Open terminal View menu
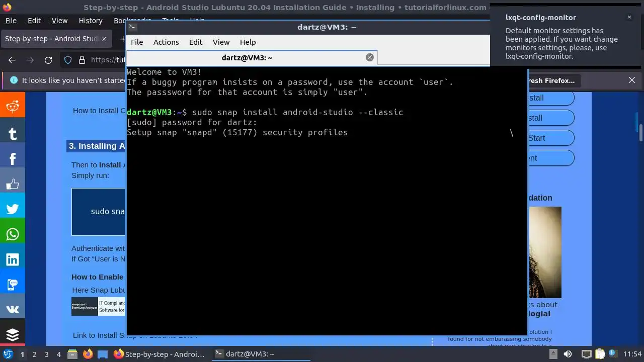This screenshot has height=362, width=644. coord(221,42)
